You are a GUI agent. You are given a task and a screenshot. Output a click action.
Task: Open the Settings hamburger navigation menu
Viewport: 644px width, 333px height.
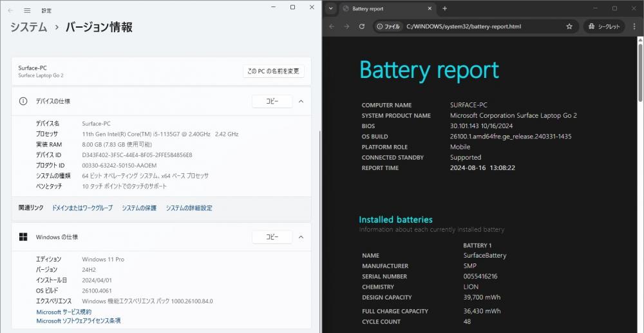click(x=27, y=10)
